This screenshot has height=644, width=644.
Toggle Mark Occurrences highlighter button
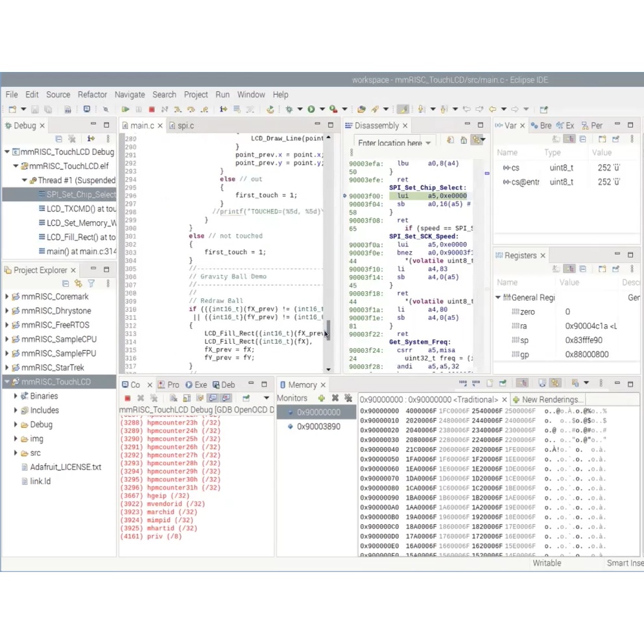403,109
